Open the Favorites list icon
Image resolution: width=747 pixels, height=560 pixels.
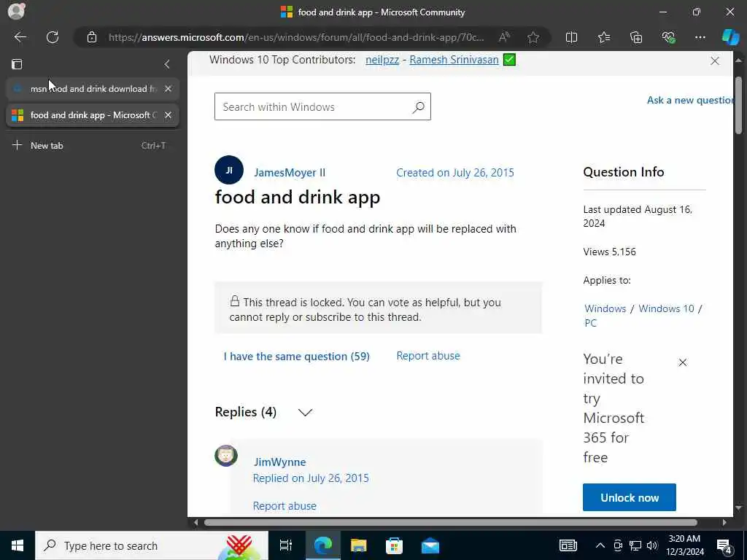click(603, 37)
